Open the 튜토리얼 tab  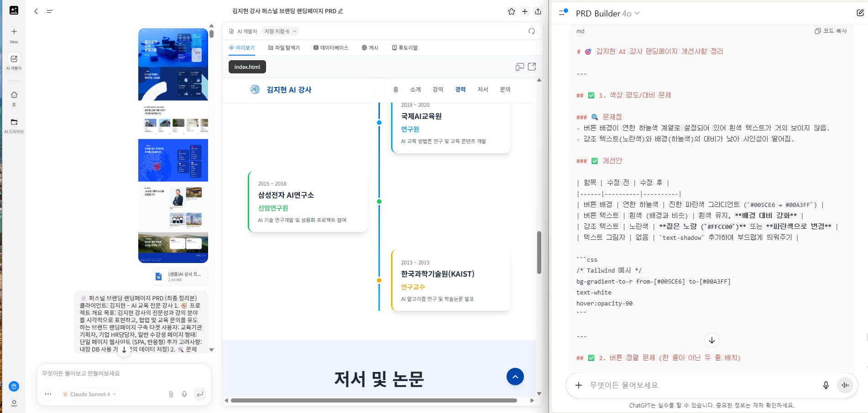(x=405, y=48)
